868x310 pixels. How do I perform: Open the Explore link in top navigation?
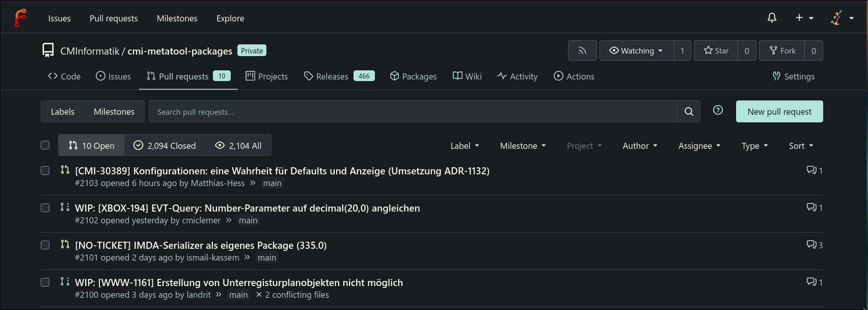coord(230,18)
